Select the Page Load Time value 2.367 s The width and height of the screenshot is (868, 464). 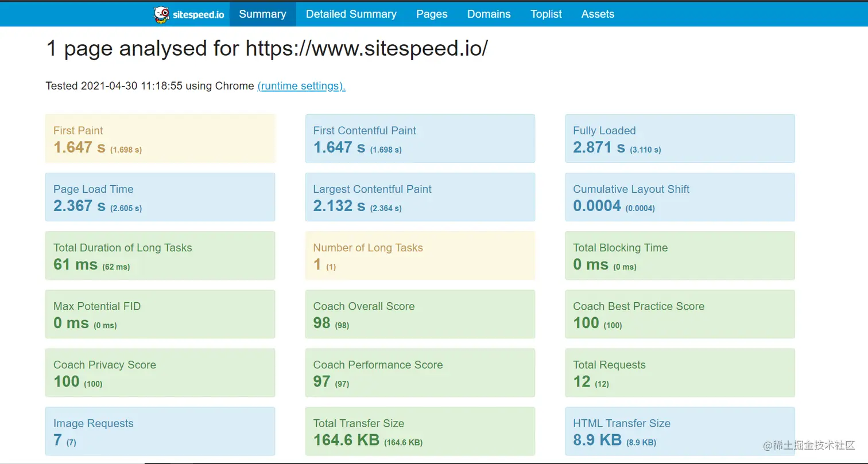click(x=79, y=206)
